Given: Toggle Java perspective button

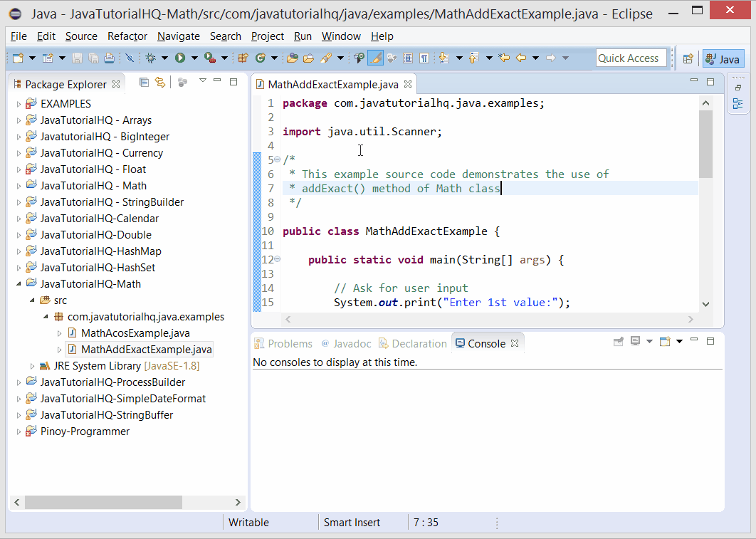Looking at the screenshot, I should tap(723, 59).
